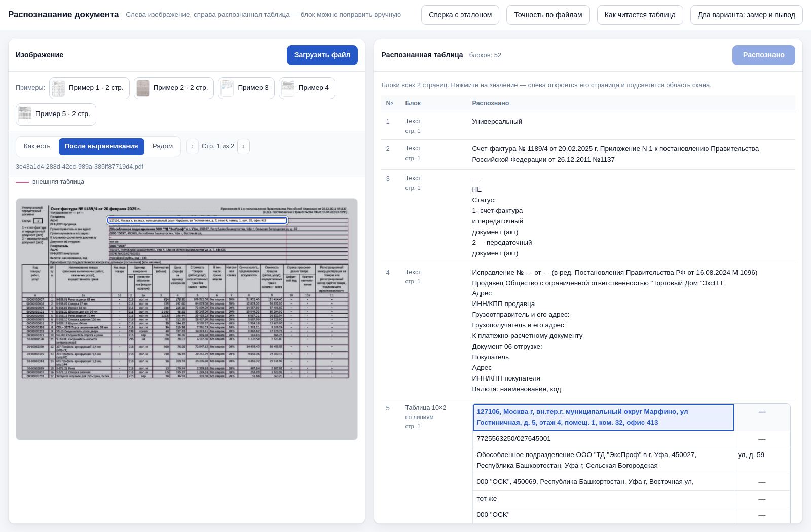This screenshot has width=811, height=532.
Task: Choose the Пример 3 sample
Action: click(x=246, y=88)
